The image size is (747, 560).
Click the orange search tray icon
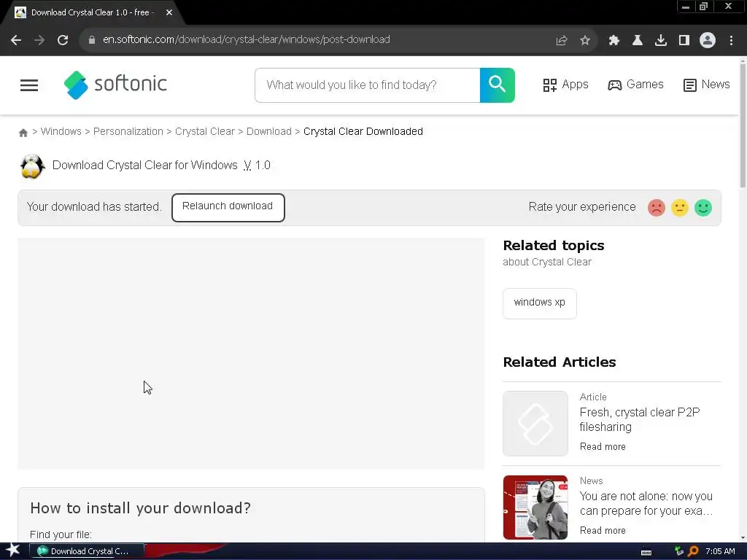point(693,551)
